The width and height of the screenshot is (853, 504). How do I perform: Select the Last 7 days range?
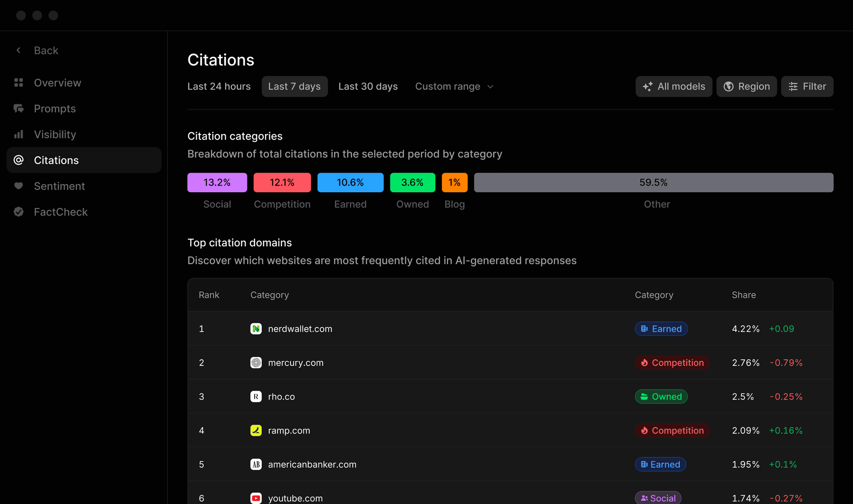coord(295,86)
